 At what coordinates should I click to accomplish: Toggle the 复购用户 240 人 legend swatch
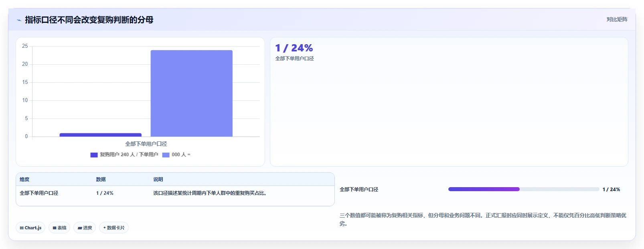coord(94,155)
